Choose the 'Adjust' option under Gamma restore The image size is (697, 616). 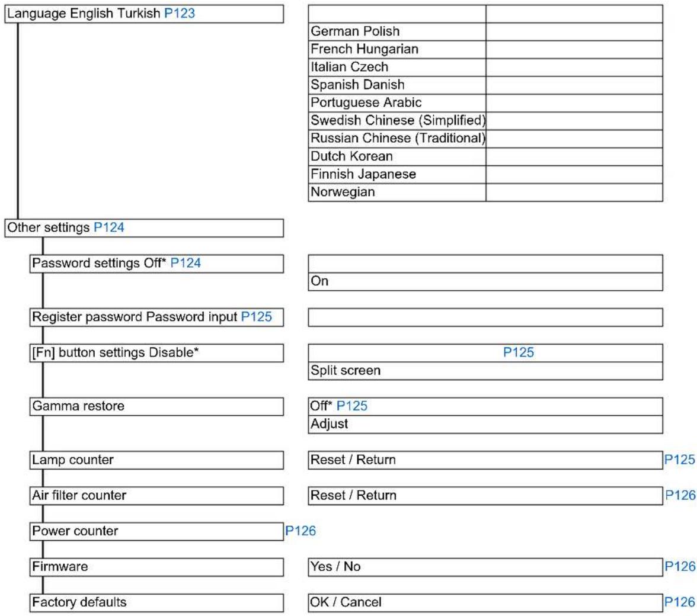tap(485, 425)
